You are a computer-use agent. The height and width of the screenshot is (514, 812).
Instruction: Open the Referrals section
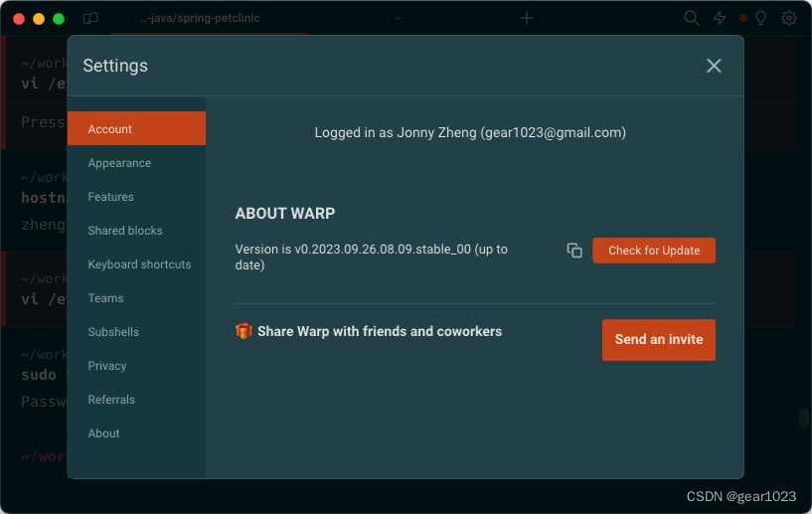coord(137,400)
